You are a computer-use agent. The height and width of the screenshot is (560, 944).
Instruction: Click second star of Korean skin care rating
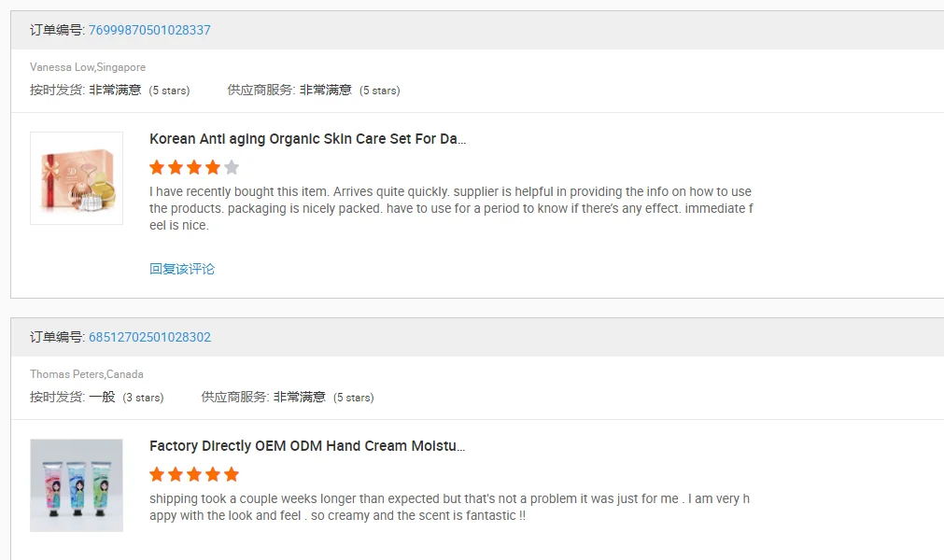(176, 168)
